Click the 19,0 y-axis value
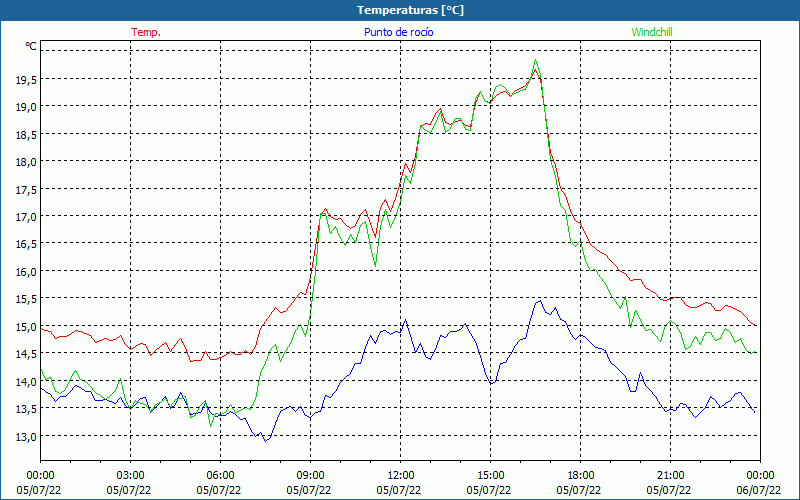Screen dimensions: 800x500 click(26, 107)
